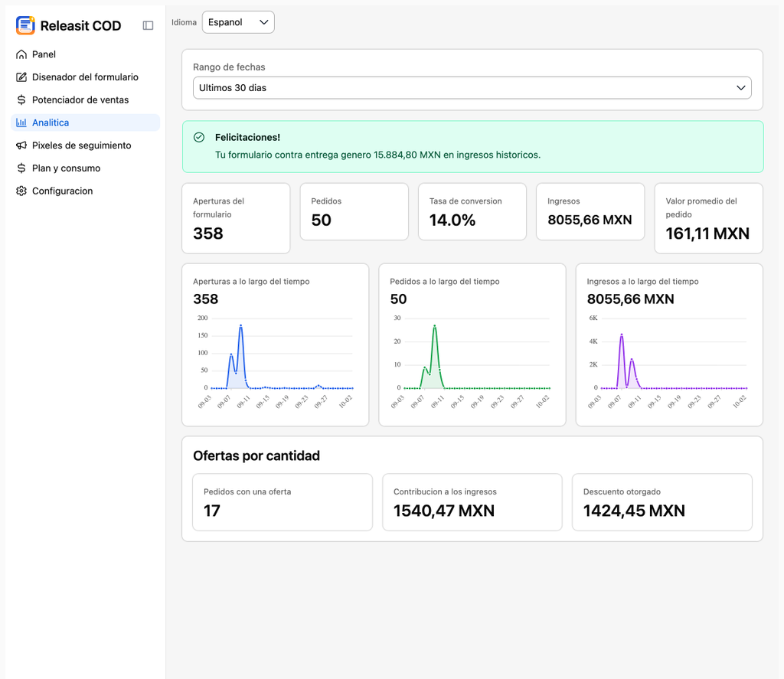Image resolution: width=784 pixels, height=679 pixels.
Task: Open Configuracion settings page
Action: click(x=85, y=191)
